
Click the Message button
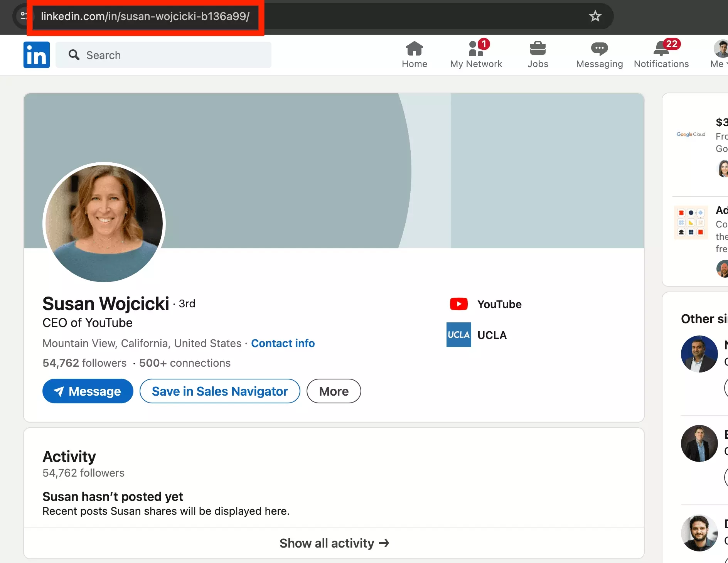[88, 391]
